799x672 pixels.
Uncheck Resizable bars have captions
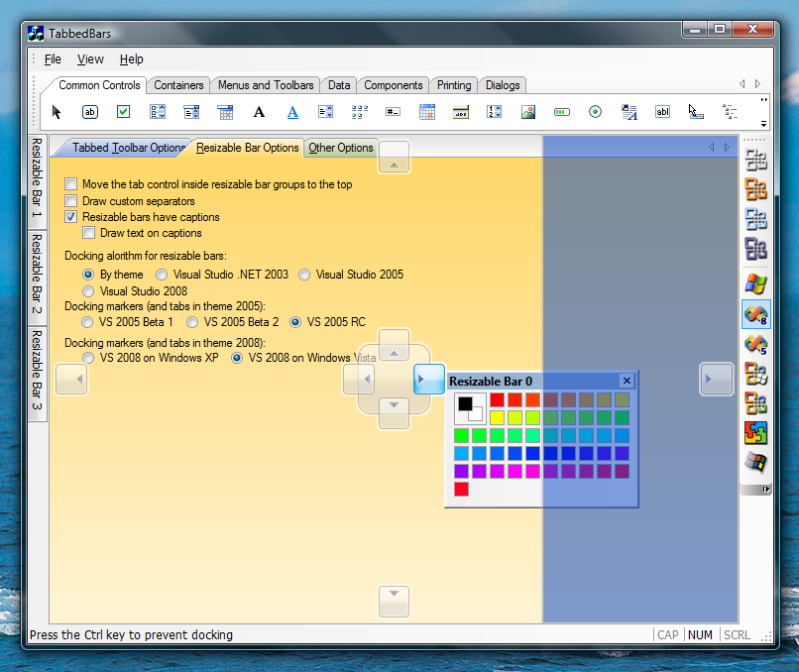[x=70, y=216]
